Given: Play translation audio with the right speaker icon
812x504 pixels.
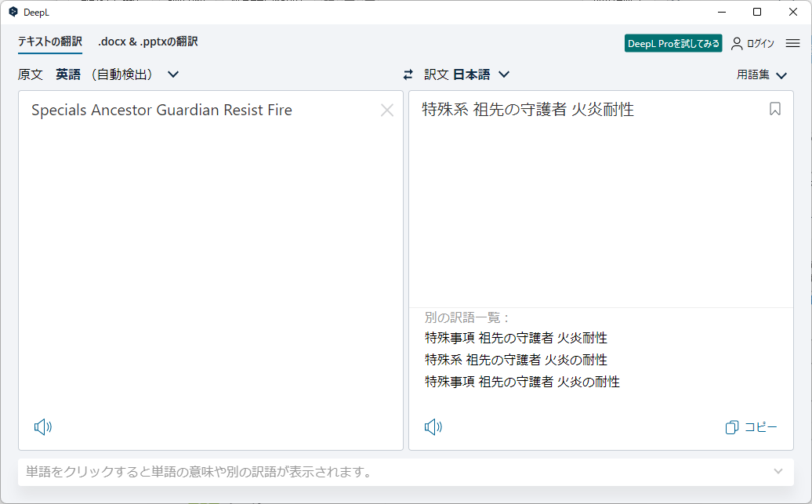Looking at the screenshot, I should (x=433, y=427).
